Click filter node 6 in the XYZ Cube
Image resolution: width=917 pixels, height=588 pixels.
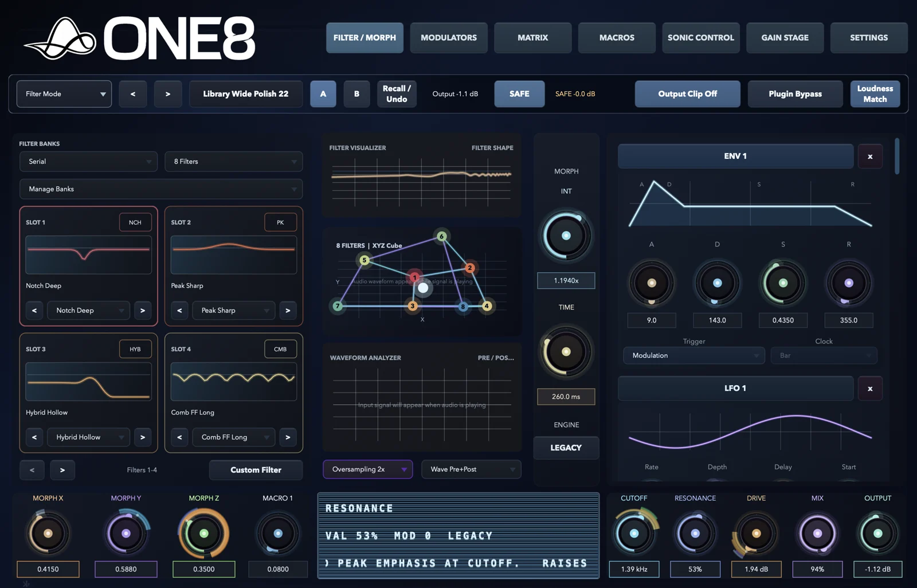click(x=441, y=236)
